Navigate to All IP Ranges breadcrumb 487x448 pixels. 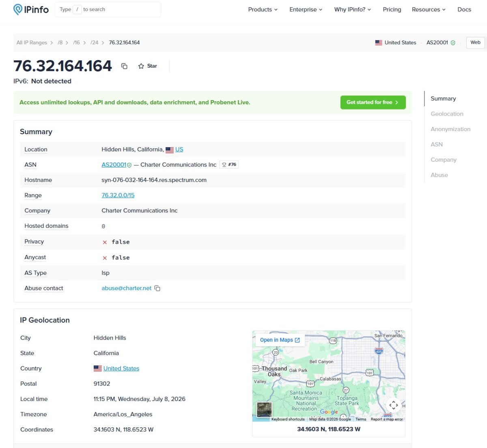(x=32, y=43)
